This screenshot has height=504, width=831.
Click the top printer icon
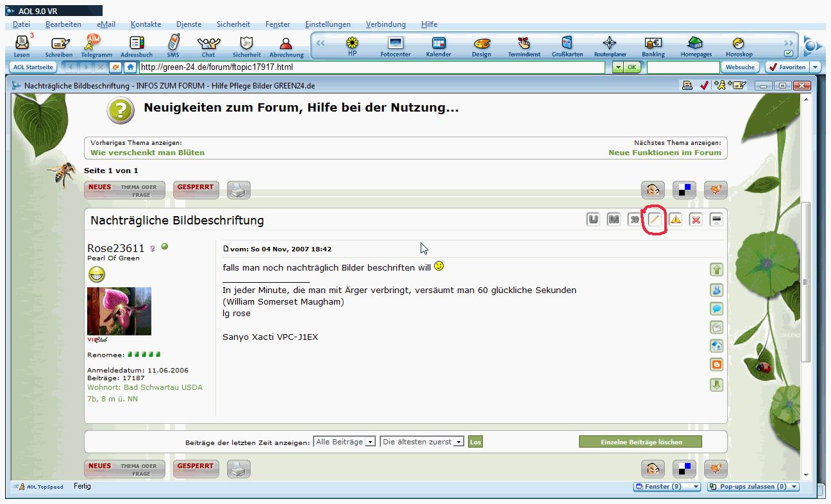click(239, 190)
